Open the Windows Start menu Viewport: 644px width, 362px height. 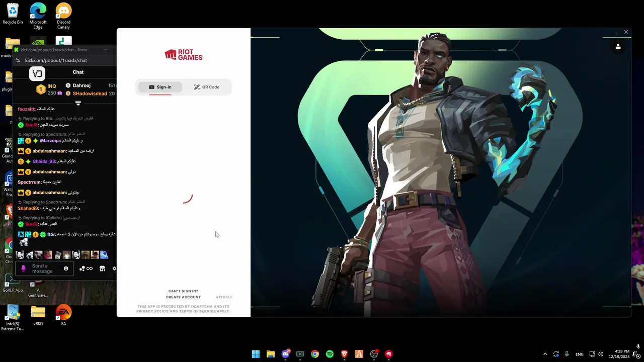(x=256, y=354)
